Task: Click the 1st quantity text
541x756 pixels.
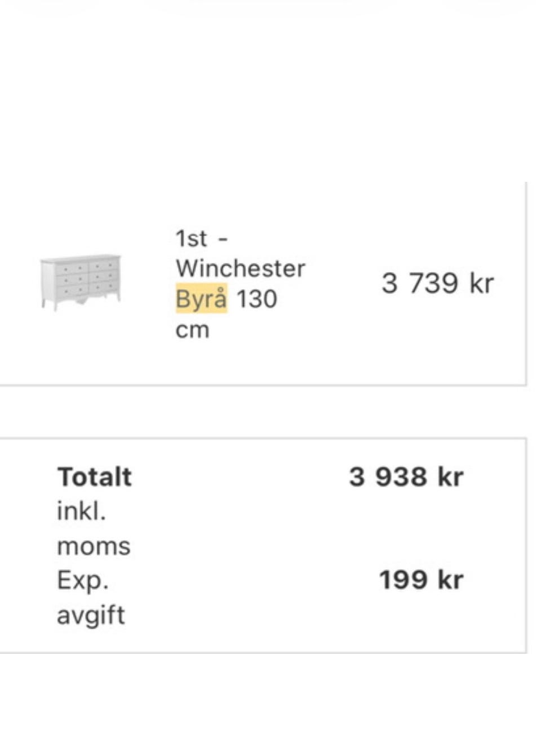Action: (x=191, y=238)
